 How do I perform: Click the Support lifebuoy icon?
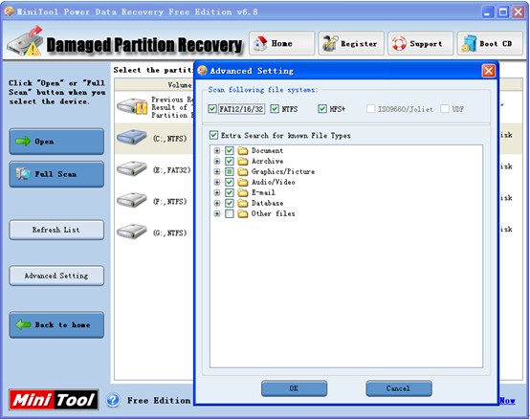pos(399,44)
